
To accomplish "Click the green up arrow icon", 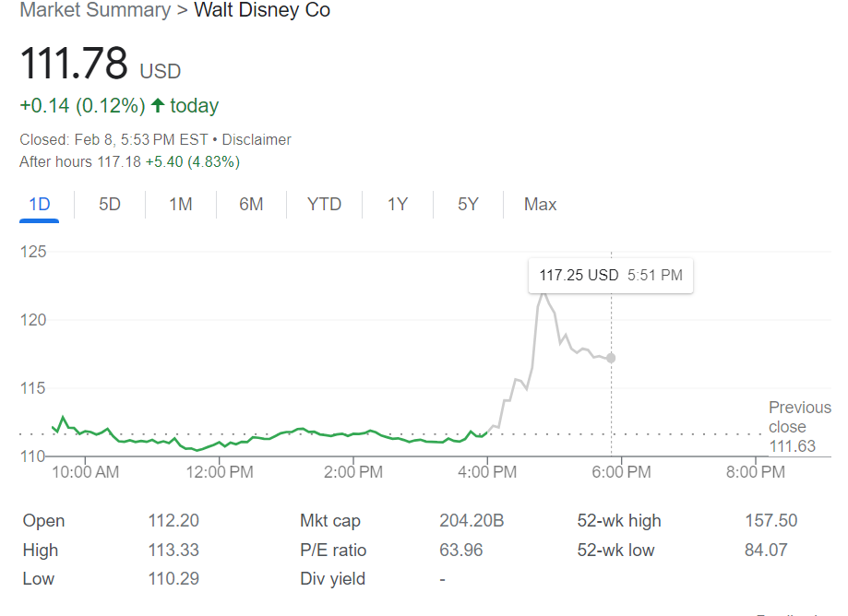I will tap(157, 106).
